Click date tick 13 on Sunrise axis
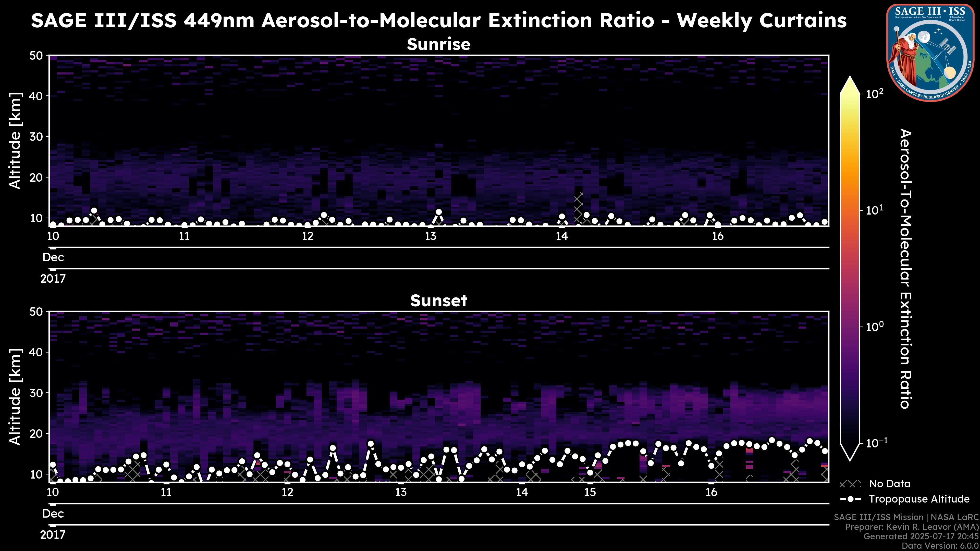980x551 pixels. coord(430,236)
